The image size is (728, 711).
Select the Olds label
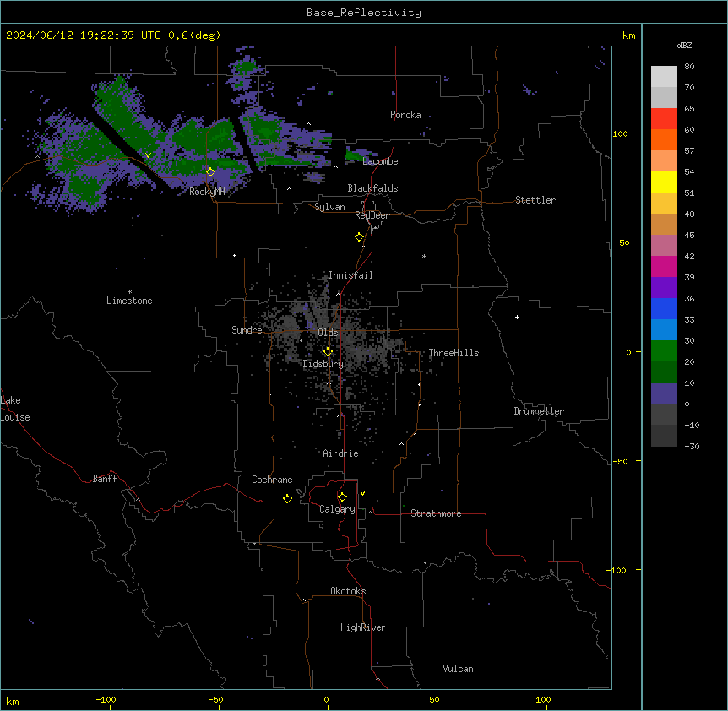point(328,333)
